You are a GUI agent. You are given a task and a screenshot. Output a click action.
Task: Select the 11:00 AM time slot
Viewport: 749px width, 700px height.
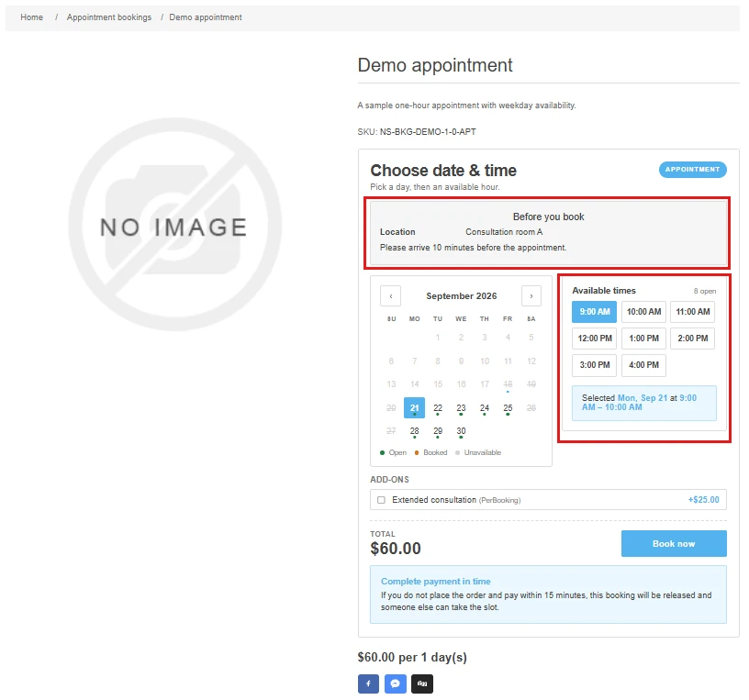tap(693, 312)
